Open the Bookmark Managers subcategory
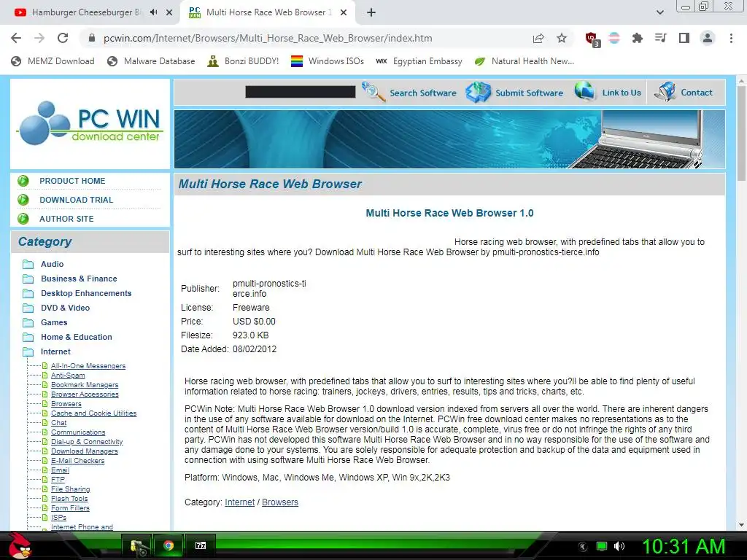The width and height of the screenshot is (747, 560). [85, 385]
